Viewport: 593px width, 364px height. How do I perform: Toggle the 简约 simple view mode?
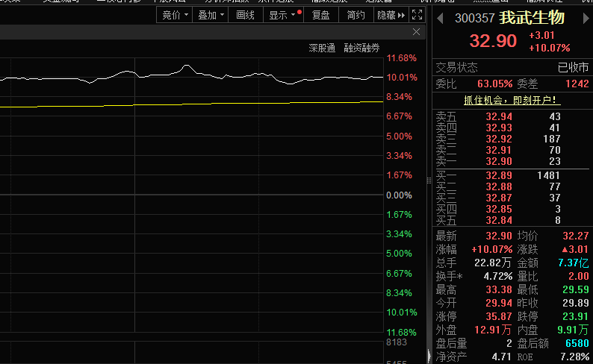pyautogui.click(x=356, y=15)
